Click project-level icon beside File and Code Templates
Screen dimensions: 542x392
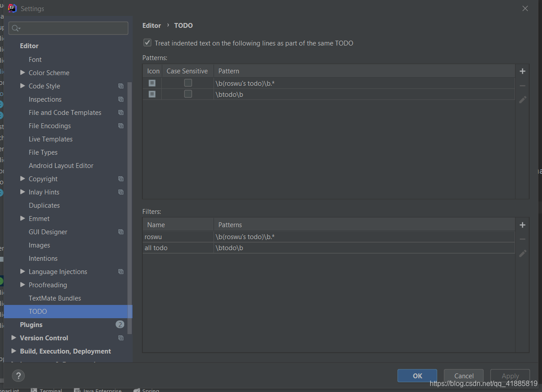121,113
